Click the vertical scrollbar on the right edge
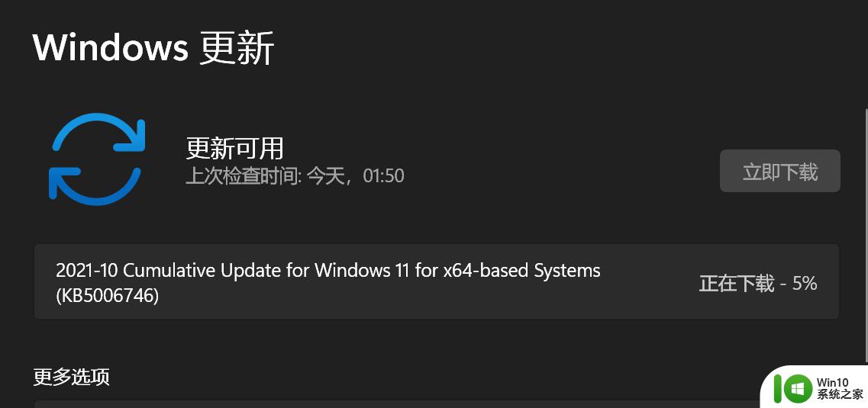 pyautogui.click(x=866, y=232)
